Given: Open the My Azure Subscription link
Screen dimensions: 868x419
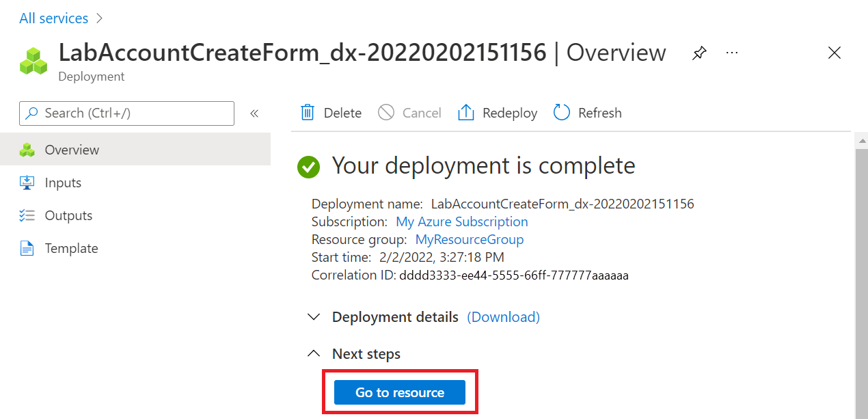Looking at the screenshot, I should click(461, 221).
